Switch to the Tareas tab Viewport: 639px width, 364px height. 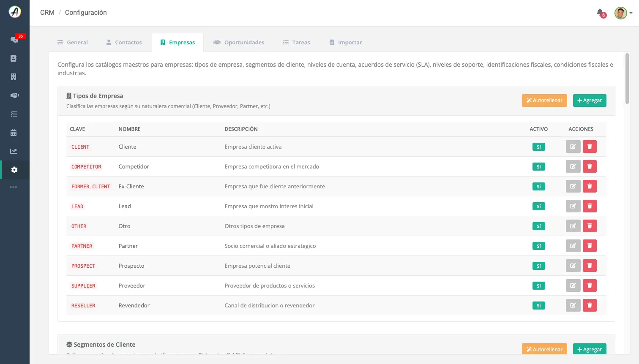(297, 42)
